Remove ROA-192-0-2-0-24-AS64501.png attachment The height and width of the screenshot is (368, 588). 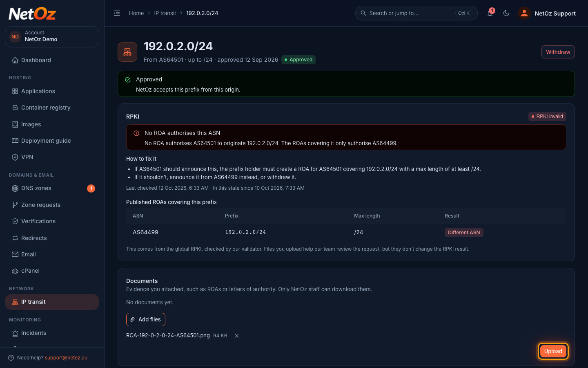[237, 336]
